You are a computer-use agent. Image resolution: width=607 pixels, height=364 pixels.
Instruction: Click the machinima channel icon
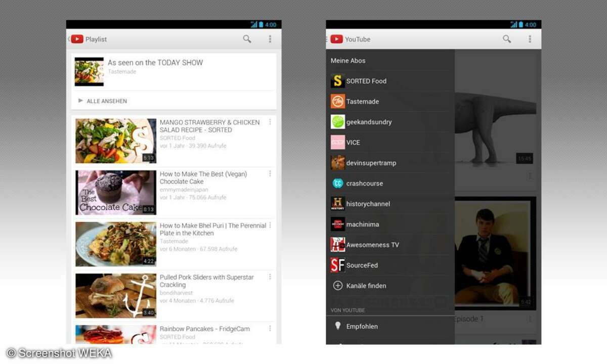click(338, 224)
